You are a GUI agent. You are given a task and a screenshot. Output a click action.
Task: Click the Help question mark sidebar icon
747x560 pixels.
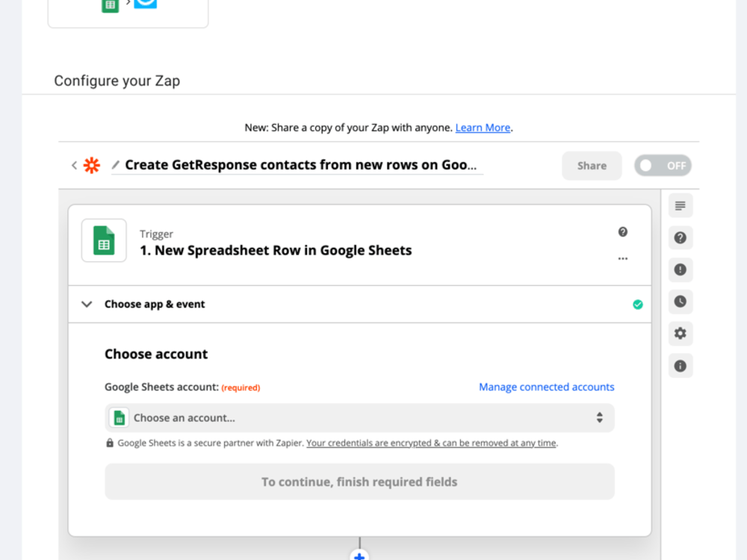(680, 237)
